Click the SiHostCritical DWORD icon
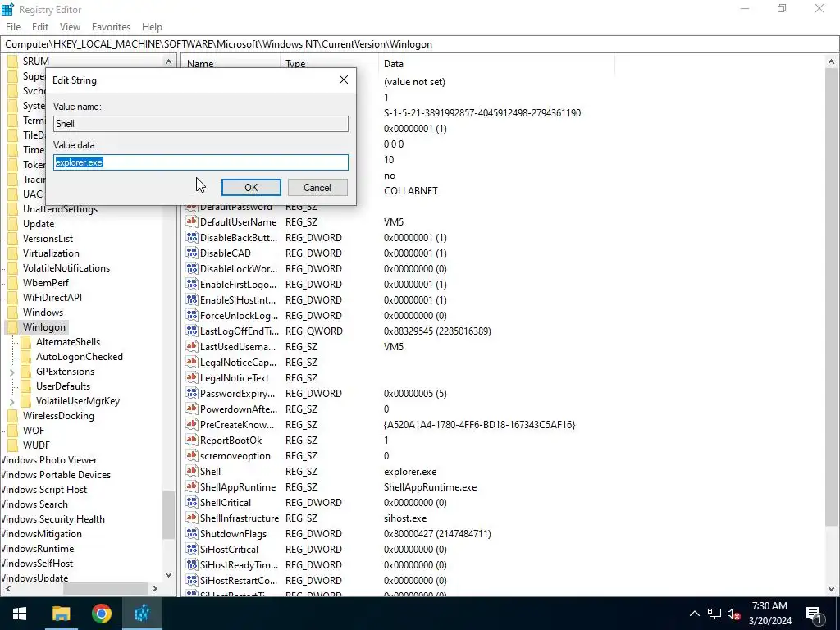This screenshot has width=840, height=630. [192, 549]
